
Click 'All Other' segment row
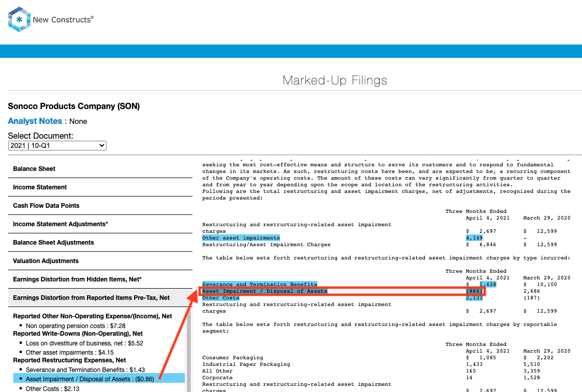(x=218, y=371)
